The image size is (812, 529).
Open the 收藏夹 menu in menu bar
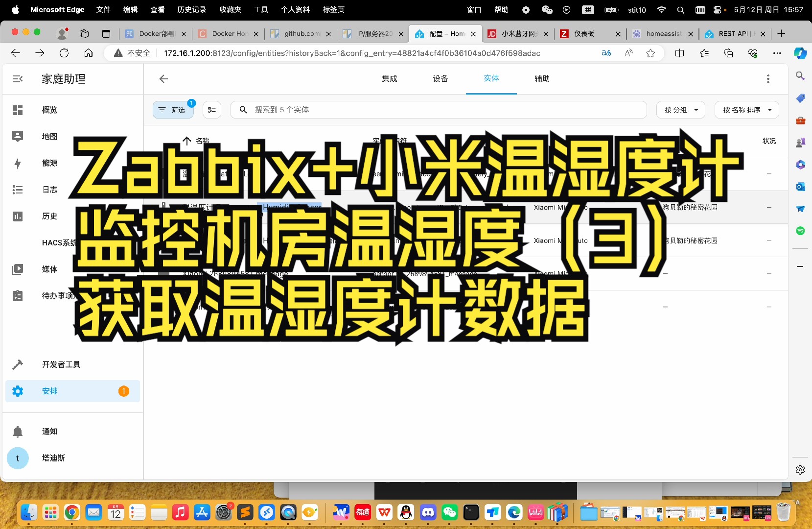(230, 10)
